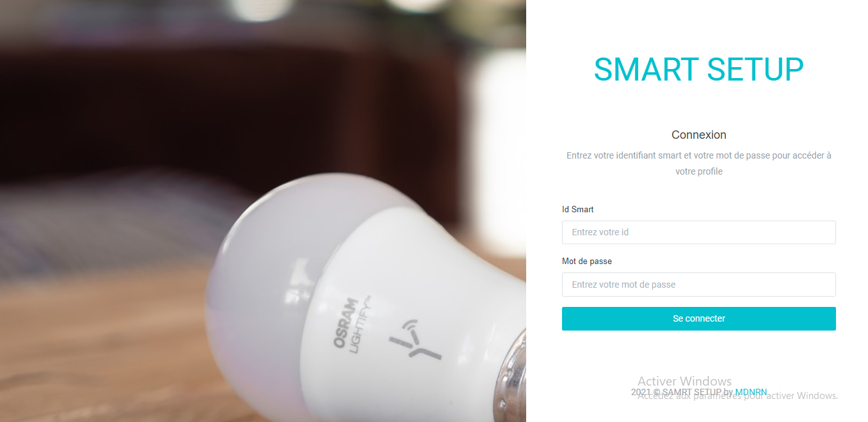
Task: Click the Mot de passe label
Action: 587,261
